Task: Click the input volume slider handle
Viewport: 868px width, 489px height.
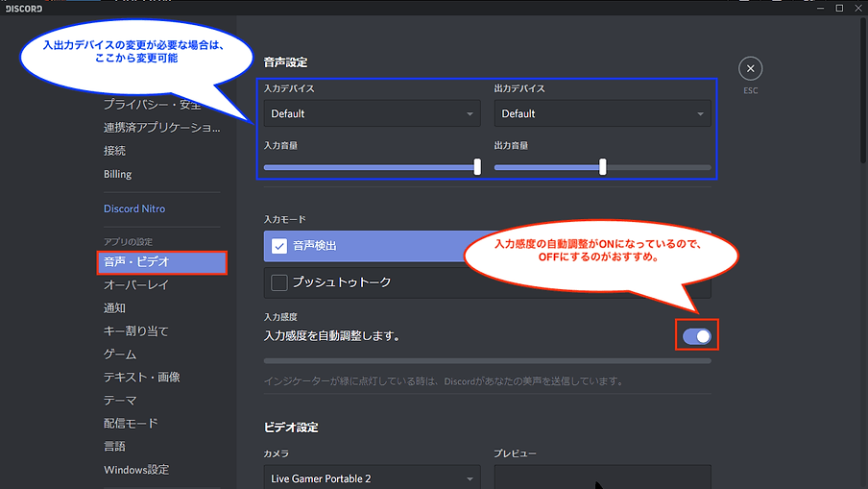Action: click(x=477, y=167)
